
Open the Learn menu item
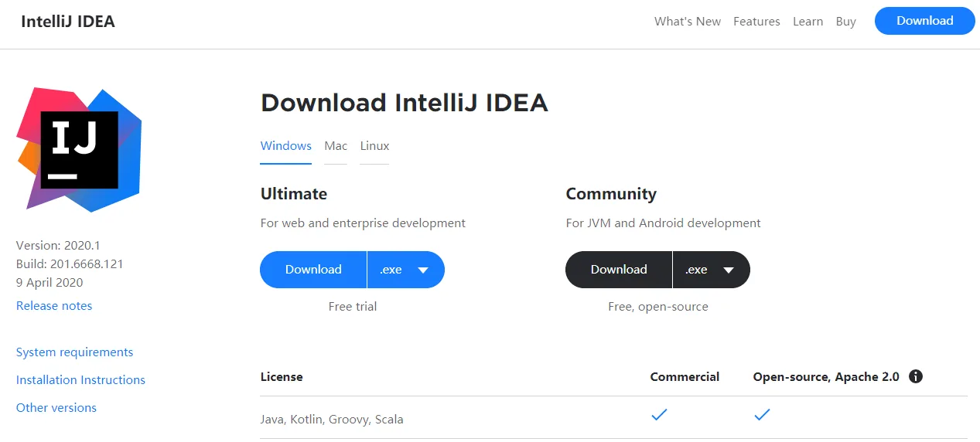click(x=808, y=22)
